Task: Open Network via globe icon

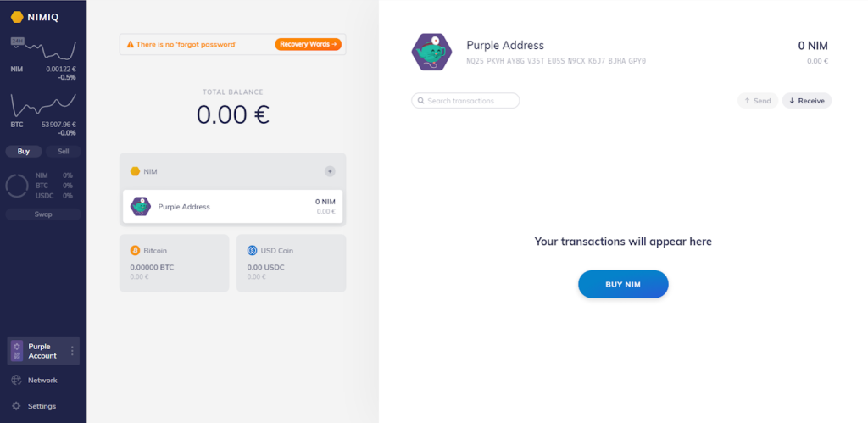Action: (17, 381)
